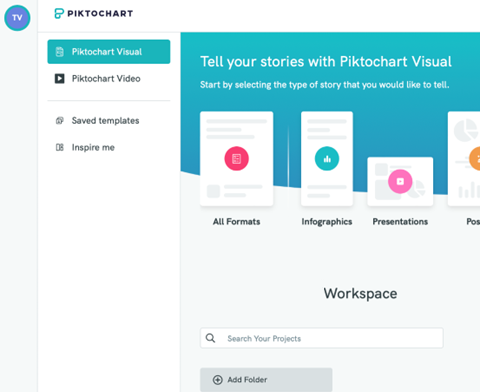Choose the Infographics card
This screenshot has width=480, height=392.
click(327, 159)
